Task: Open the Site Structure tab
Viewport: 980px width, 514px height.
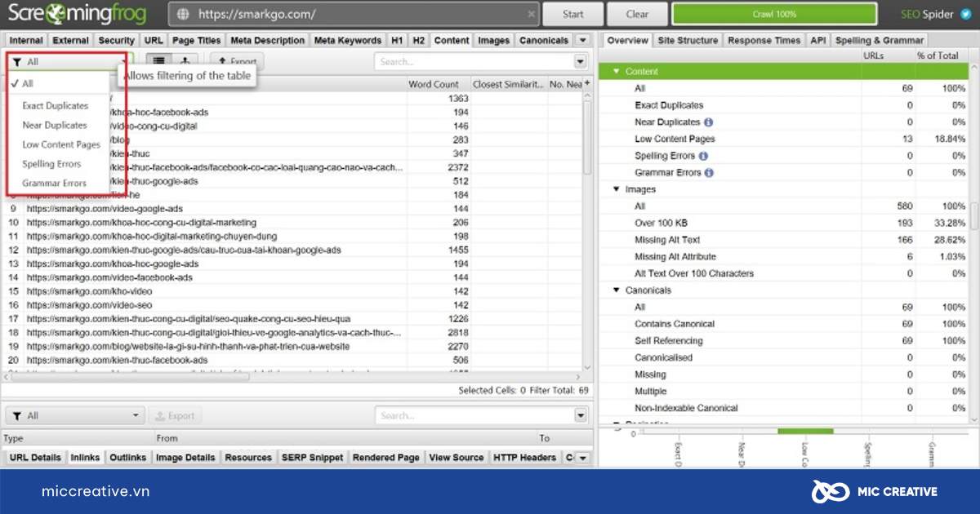Action: point(688,40)
